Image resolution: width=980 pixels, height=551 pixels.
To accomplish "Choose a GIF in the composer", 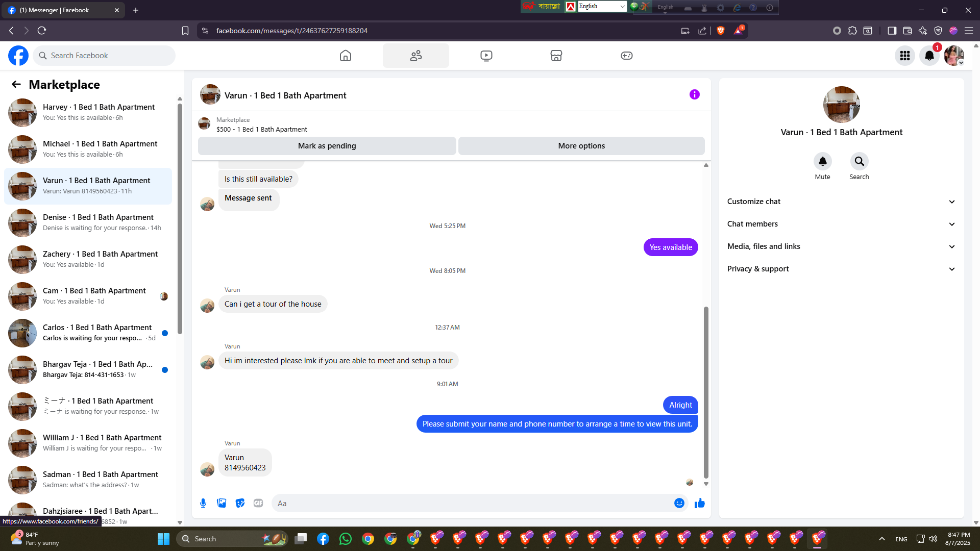I will tap(258, 503).
